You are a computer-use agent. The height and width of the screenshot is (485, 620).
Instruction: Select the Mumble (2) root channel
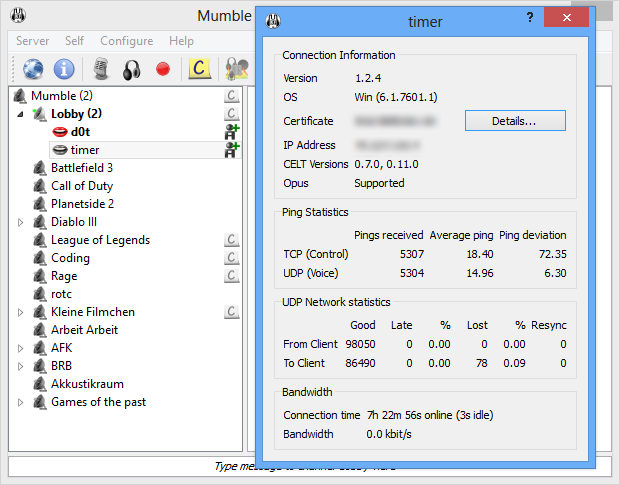coord(62,96)
